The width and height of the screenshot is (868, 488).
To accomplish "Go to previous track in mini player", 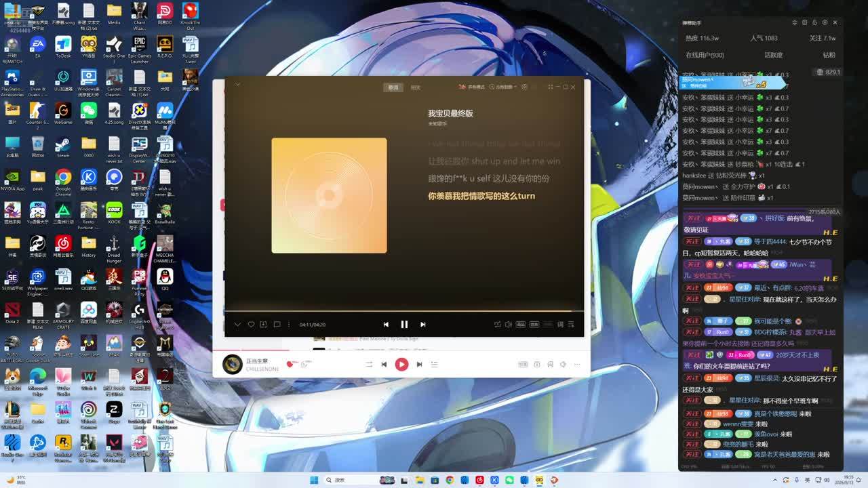I will point(384,365).
